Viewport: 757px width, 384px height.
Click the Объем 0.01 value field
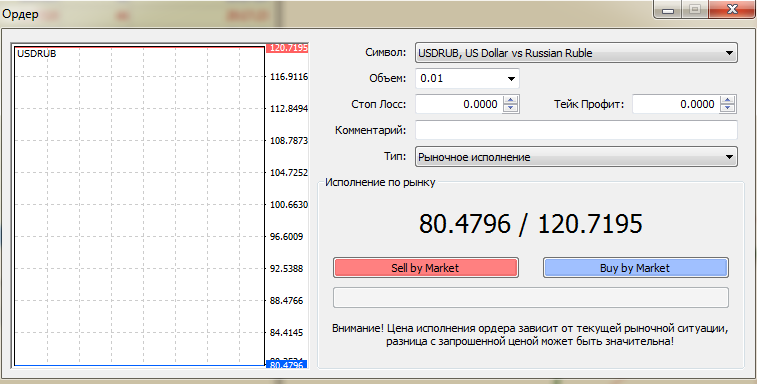(460, 79)
